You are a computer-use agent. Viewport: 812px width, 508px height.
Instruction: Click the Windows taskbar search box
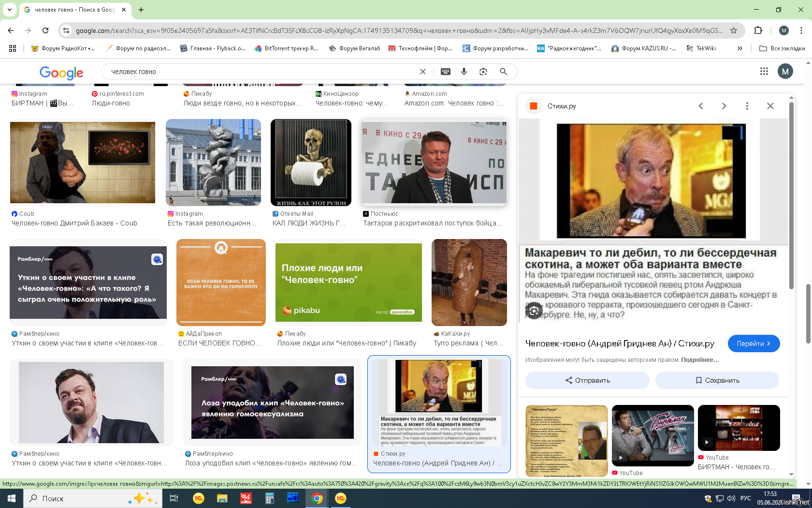[x=92, y=498]
